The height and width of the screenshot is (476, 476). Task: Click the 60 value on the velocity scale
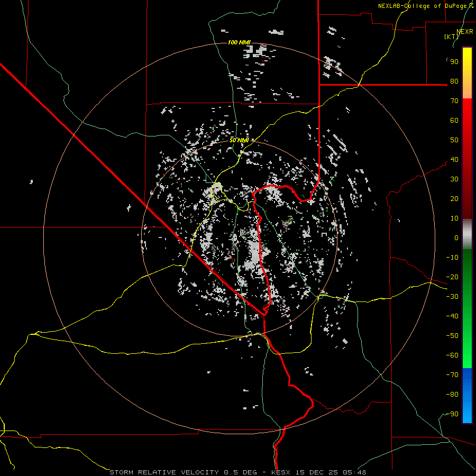(454, 120)
